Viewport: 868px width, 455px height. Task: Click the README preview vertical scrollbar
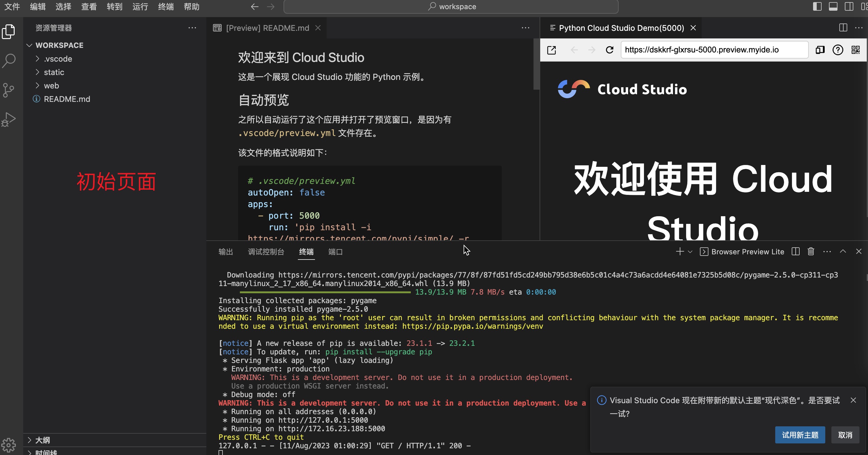click(x=536, y=64)
